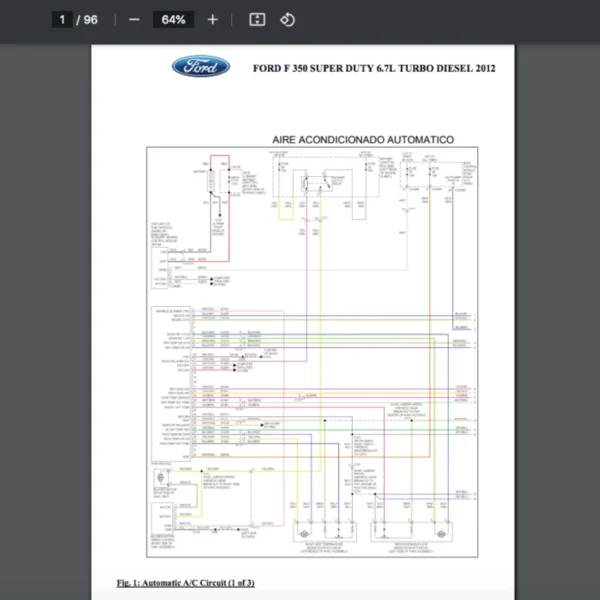Rotate the document with the rotate icon
This screenshot has width=600, height=600.
click(x=287, y=19)
